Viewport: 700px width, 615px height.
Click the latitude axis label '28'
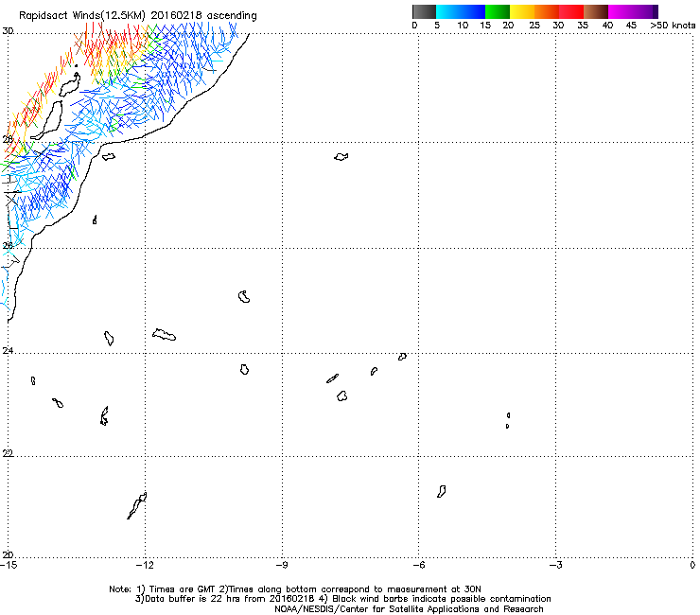tap(8, 139)
